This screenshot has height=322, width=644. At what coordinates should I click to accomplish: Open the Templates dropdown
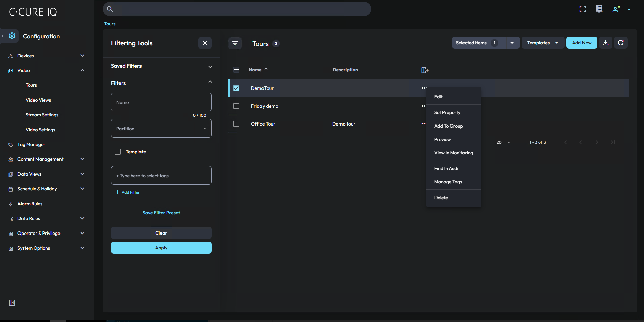(542, 43)
